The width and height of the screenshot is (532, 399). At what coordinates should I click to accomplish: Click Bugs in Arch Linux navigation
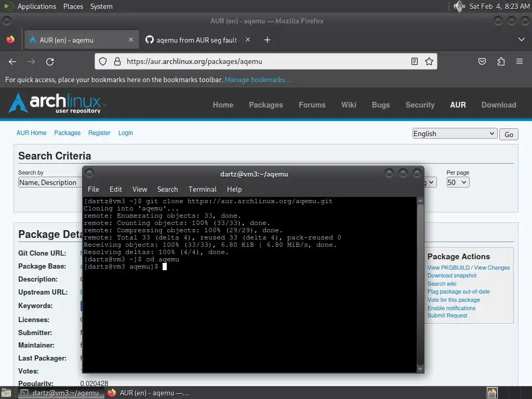[x=381, y=105]
